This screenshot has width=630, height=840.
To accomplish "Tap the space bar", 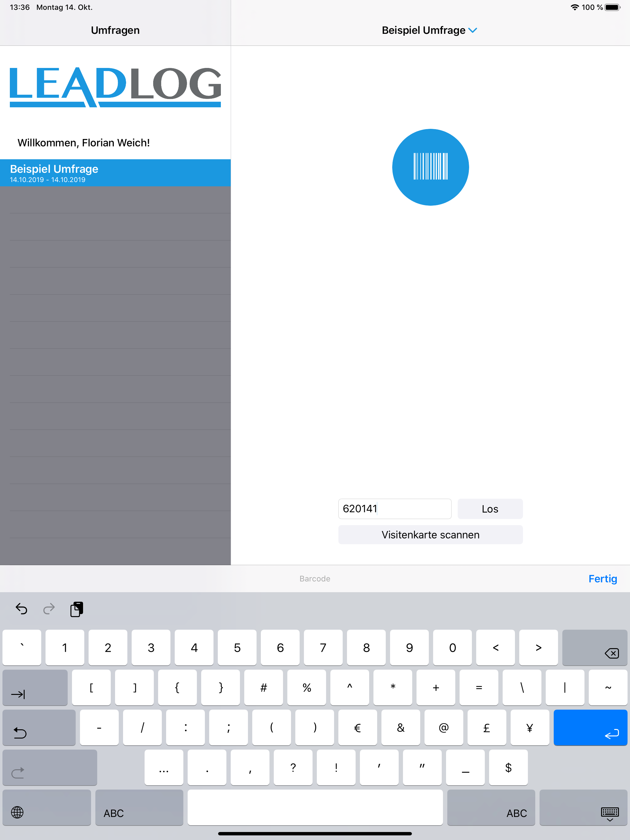I will tap(315, 807).
